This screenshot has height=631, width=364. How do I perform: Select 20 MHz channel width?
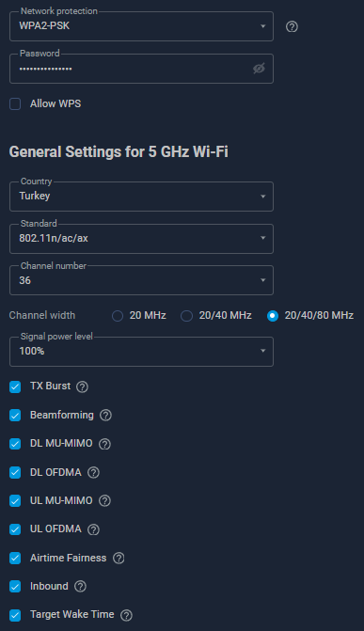(x=118, y=316)
